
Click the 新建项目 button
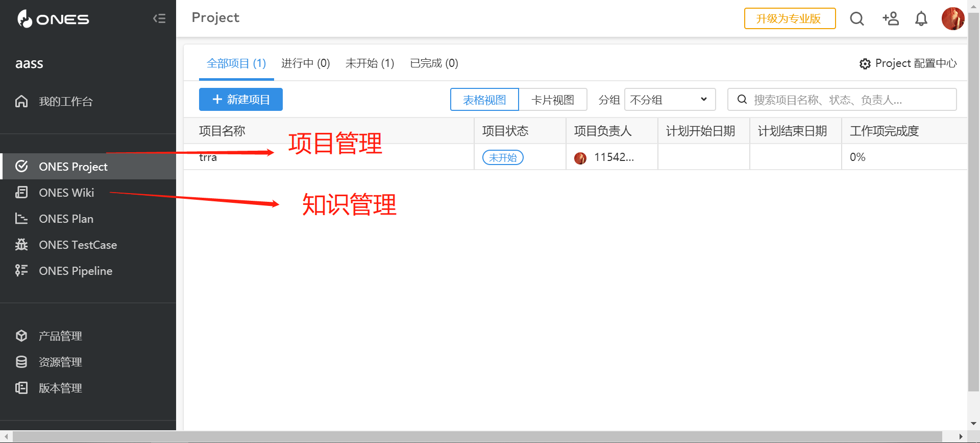coord(241,99)
